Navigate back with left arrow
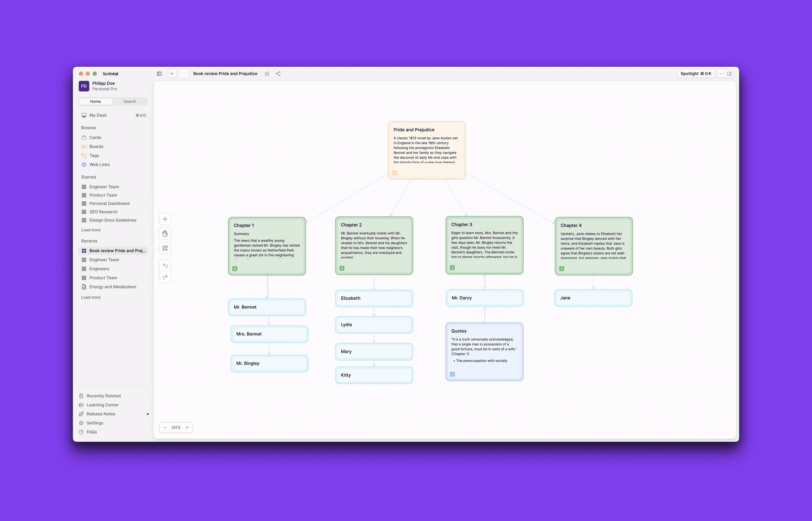The image size is (812, 521). coord(172,74)
